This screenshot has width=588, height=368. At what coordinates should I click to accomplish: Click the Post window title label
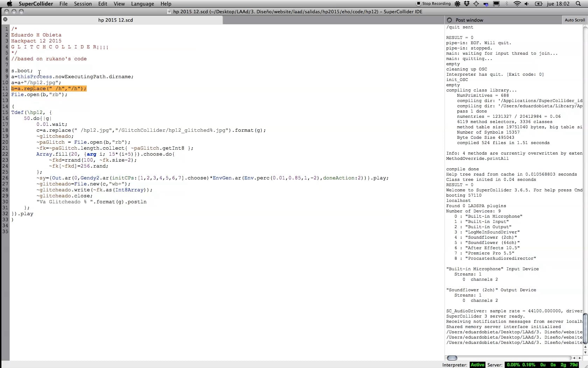pyautogui.click(x=469, y=20)
